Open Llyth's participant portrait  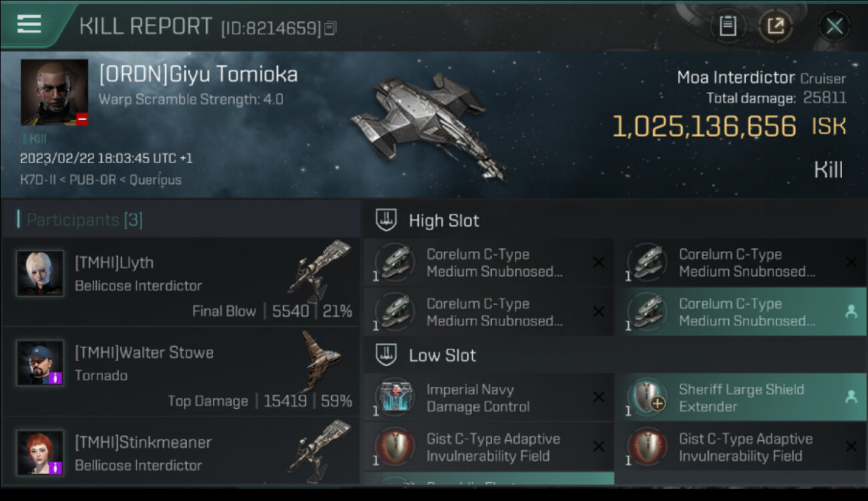pyautogui.click(x=40, y=273)
